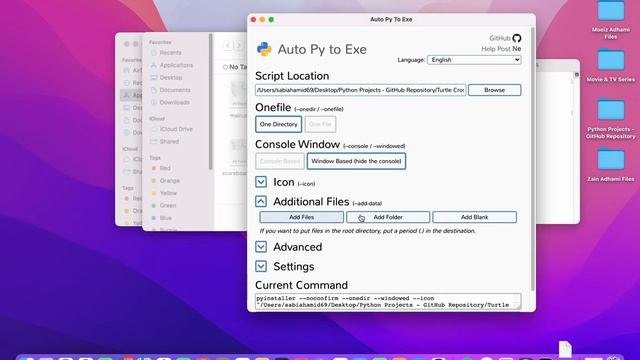
Task: Expand the Settings section
Action: point(261,267)
